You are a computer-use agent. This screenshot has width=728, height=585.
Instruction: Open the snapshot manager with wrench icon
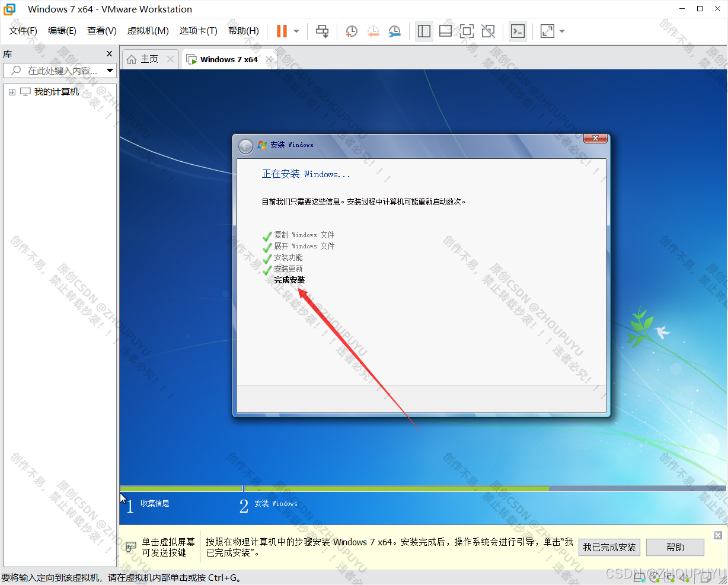point(395,31)
